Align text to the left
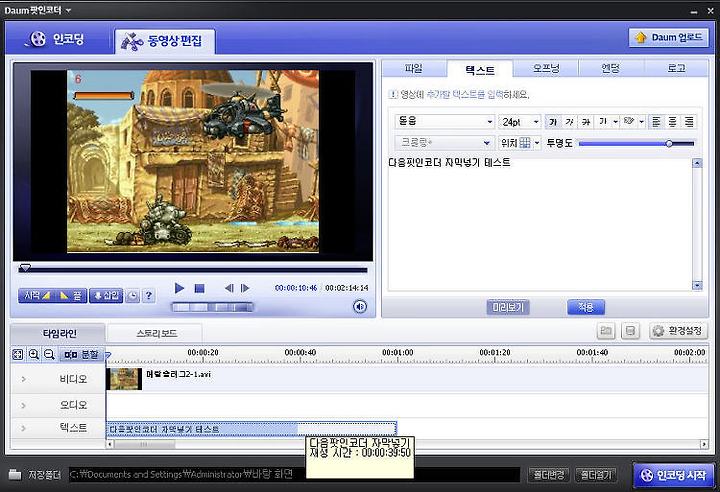Viewport: 720px width, 492px height. [x=656, y=122]
